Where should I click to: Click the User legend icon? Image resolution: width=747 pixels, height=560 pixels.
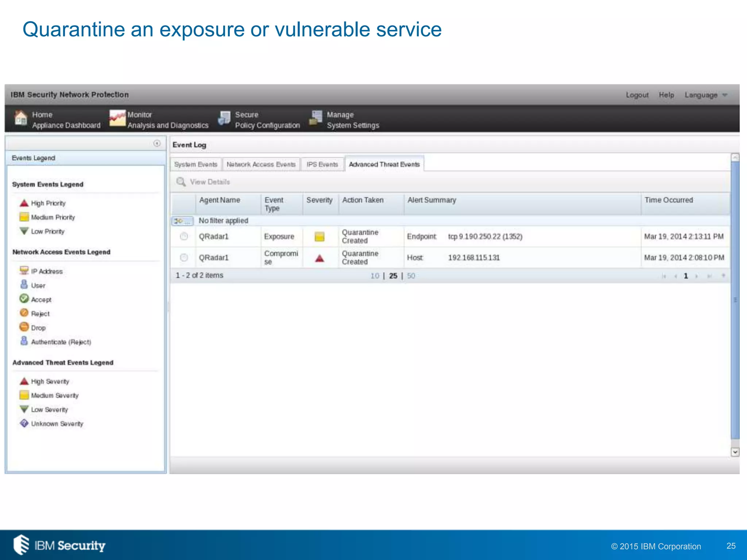(x=24, y=284)
